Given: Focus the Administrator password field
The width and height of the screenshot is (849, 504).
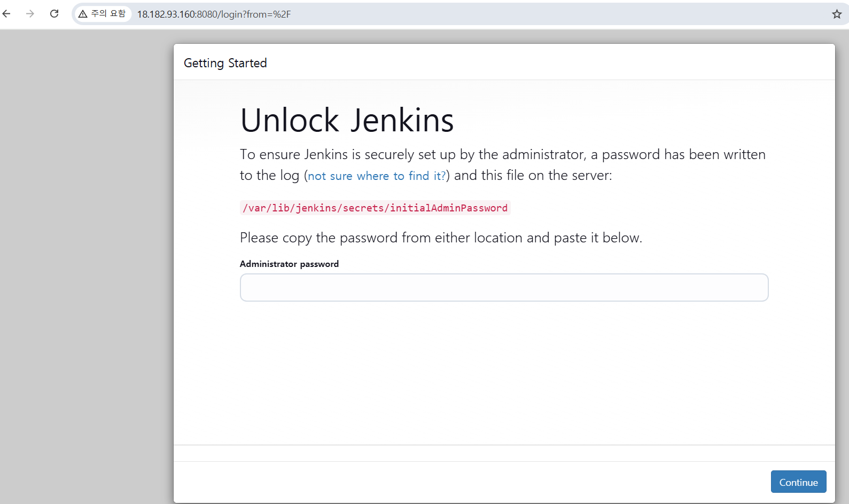Looking at the screenshot, I should coord(504,288).
